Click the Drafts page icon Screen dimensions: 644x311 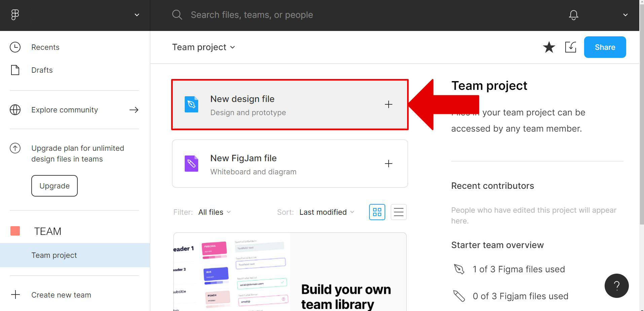[15, 70]
